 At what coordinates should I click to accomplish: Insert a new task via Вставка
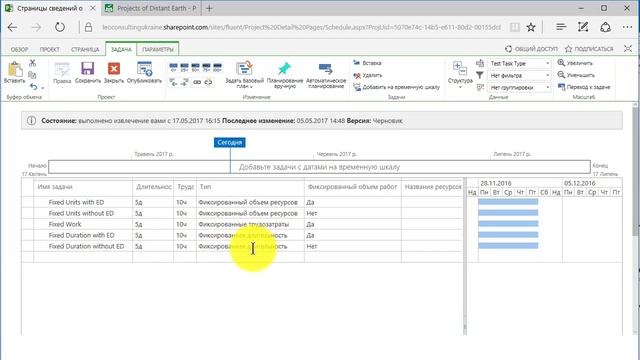[367, 63]
